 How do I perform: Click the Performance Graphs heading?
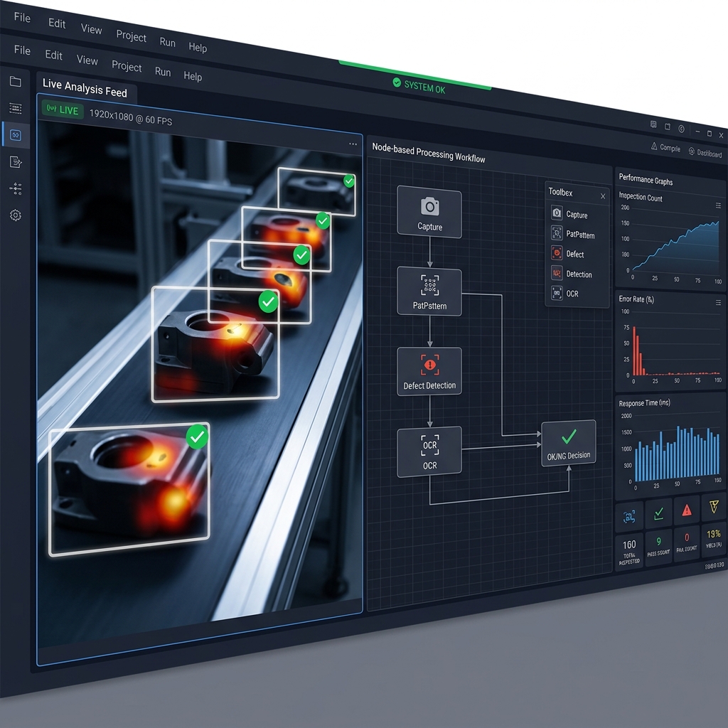click(646, 180)
